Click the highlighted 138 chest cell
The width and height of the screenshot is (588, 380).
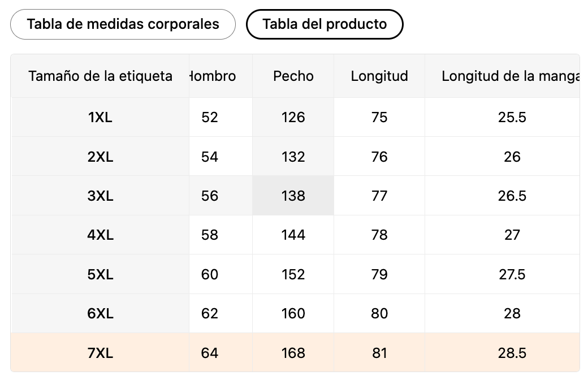coord(293,196)
